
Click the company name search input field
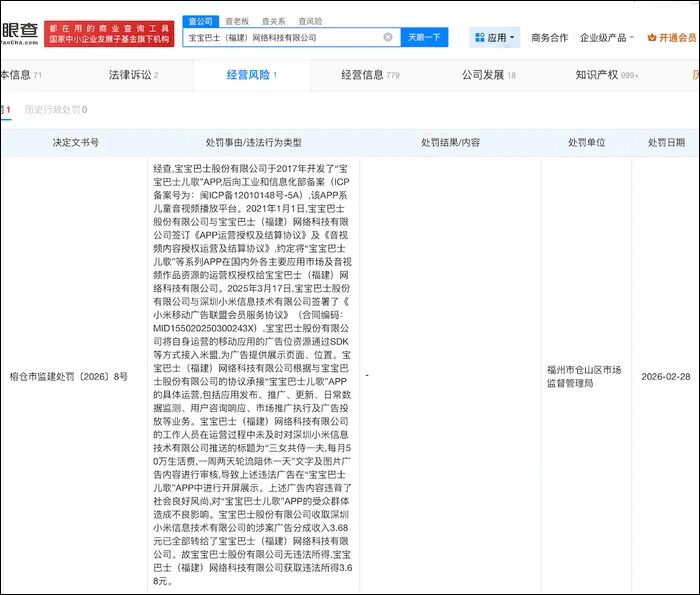283,37
